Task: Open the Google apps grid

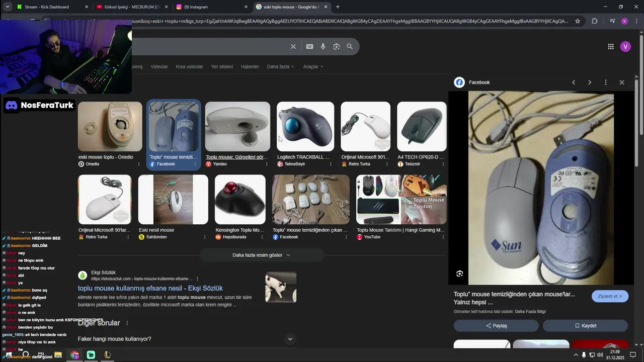Action: tap(611, 47)
